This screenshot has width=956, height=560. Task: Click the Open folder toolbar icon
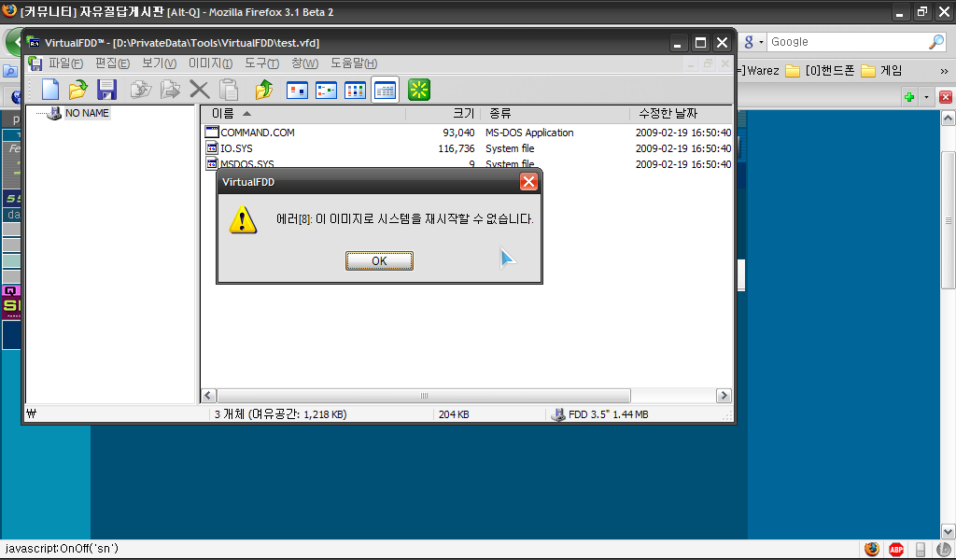pyautogui.click(x=78, y=91)
